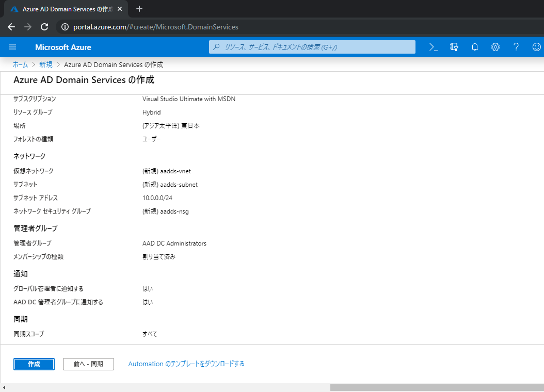Open Cloud Shell from the top bar

434,47
